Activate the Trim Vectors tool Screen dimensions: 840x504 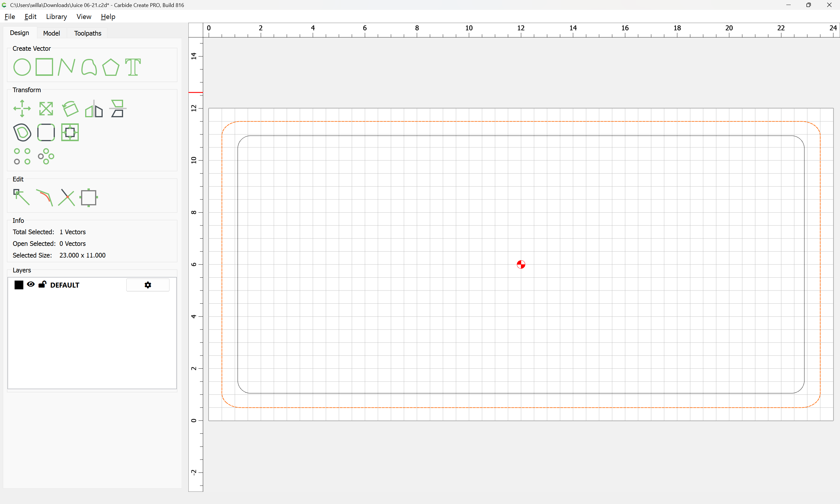pyautogui.click(x=66, y=197)
